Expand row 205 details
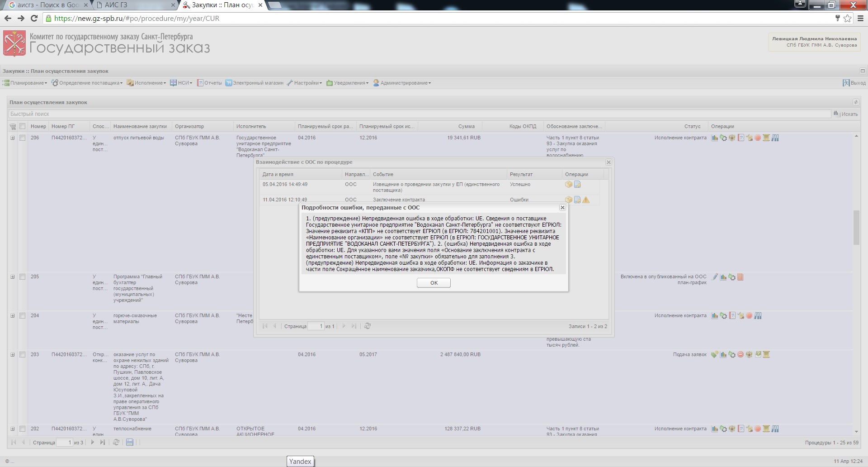The height and width of the screenshot is (467, 868). (x=13, y=277)
